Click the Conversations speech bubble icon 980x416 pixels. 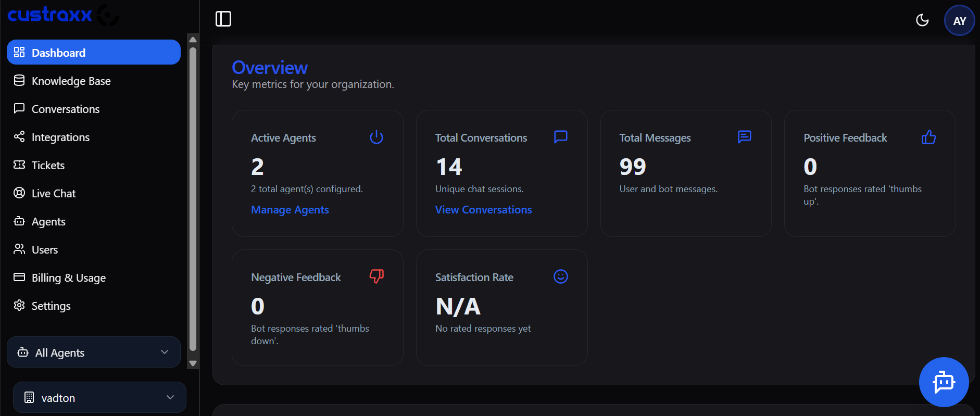pos(19,108)
